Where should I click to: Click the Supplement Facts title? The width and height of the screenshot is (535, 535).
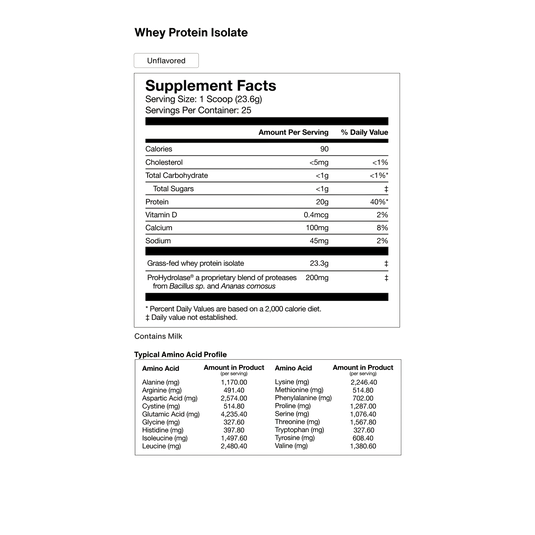tap(211, 86)
